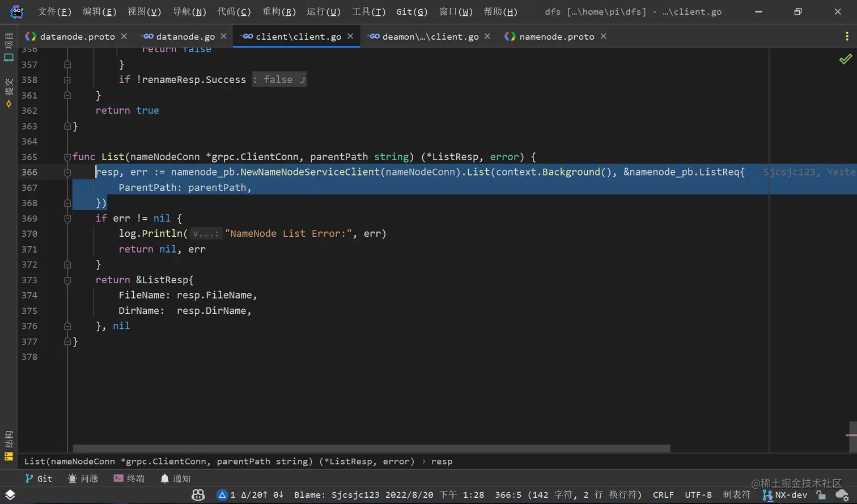Expand the folded ': false' placeholder on line 358
The width and height of the screenshot is (857, 504).
pyautogui.click(x=279, y=80)
